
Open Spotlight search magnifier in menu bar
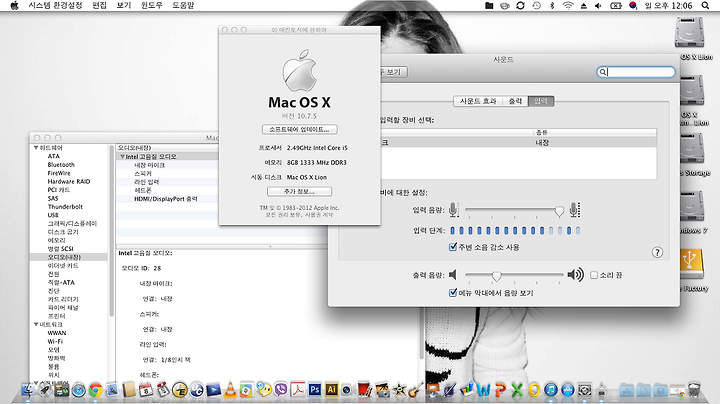705,6
